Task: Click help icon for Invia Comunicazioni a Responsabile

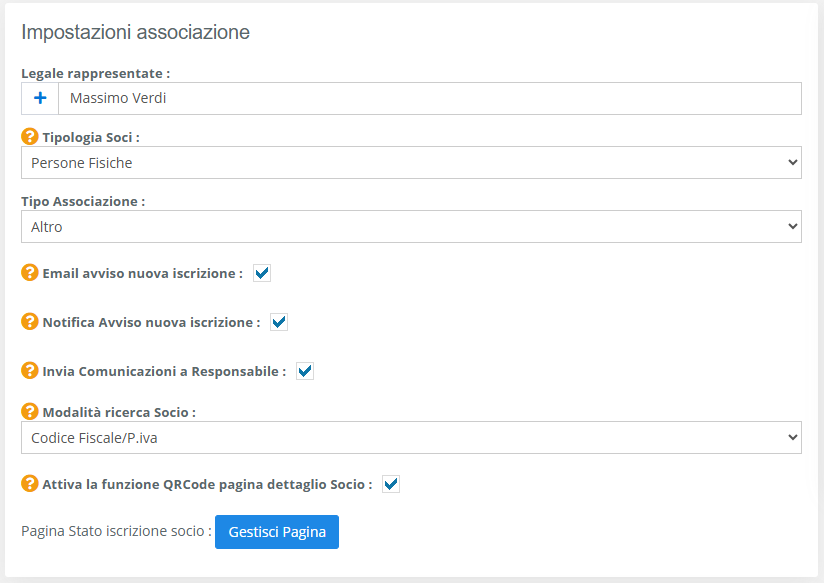Action: click(x=29, y=370)
